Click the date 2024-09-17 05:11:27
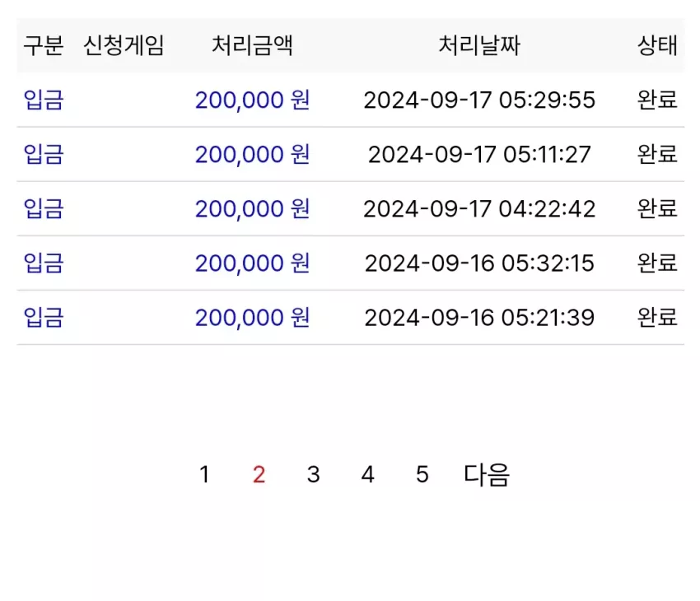The width and height of the screenshot is (700, 601). 479,155
